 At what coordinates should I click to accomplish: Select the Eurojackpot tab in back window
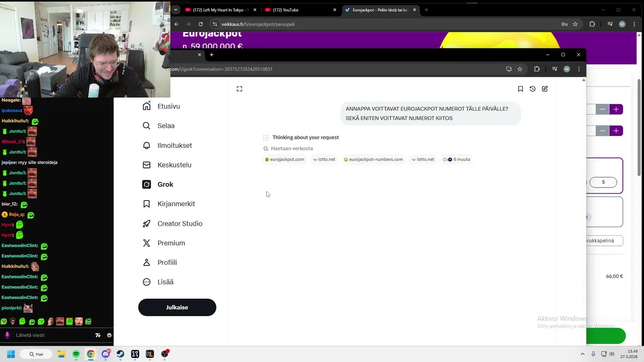(x=380, y=10)
